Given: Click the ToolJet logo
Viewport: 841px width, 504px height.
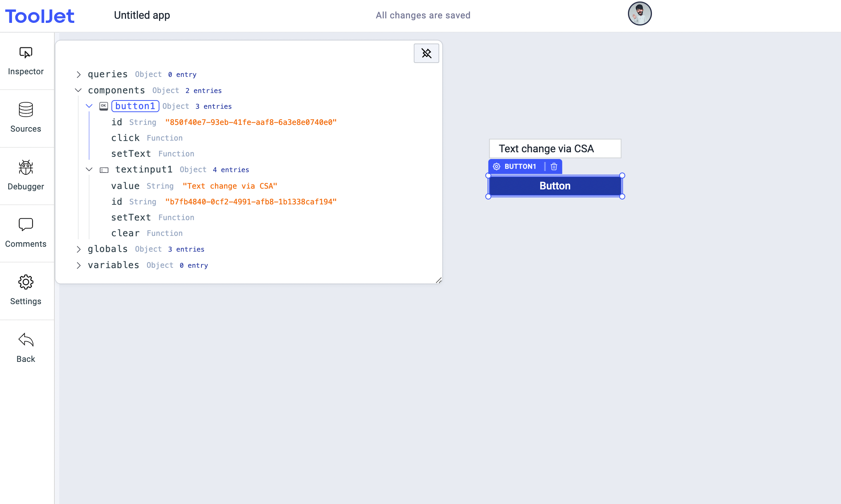Looking at the screenshot, I should pyautogui.click(x=40, y=16).
